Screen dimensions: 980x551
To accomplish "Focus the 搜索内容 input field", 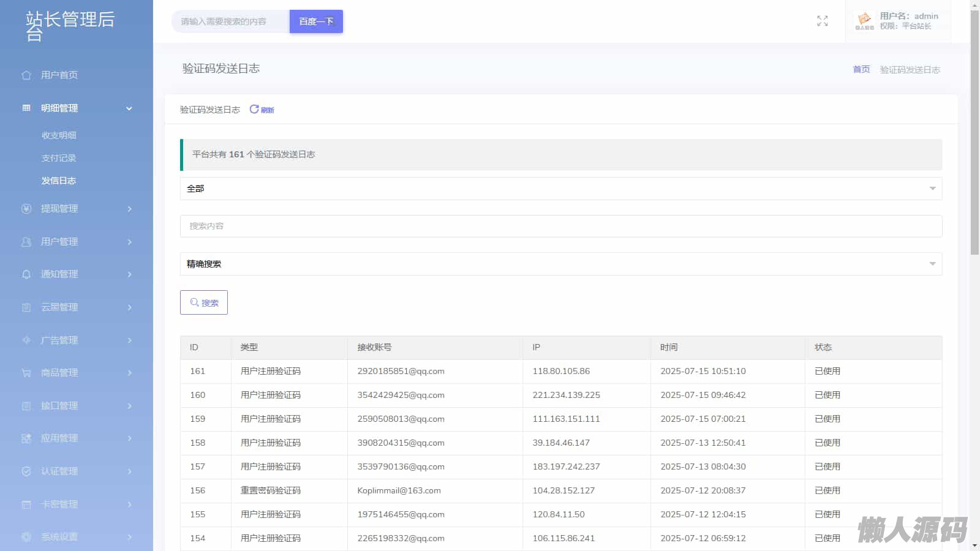I will click(560, 226).
